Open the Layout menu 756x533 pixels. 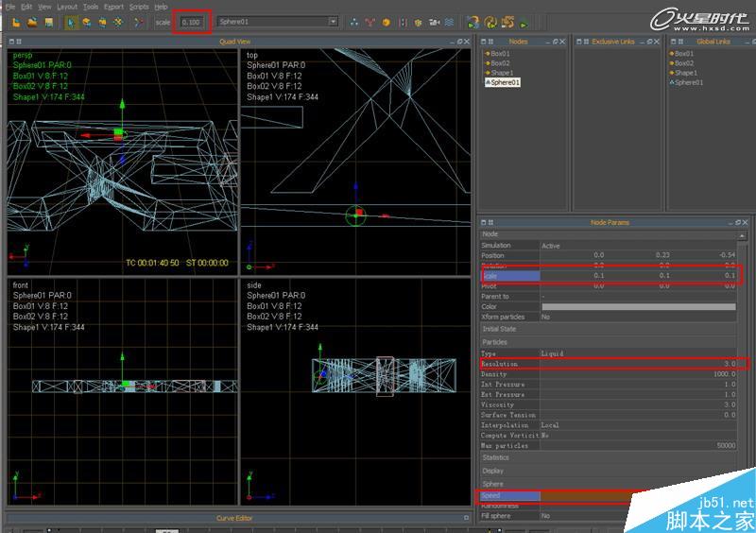coord(66,7)
